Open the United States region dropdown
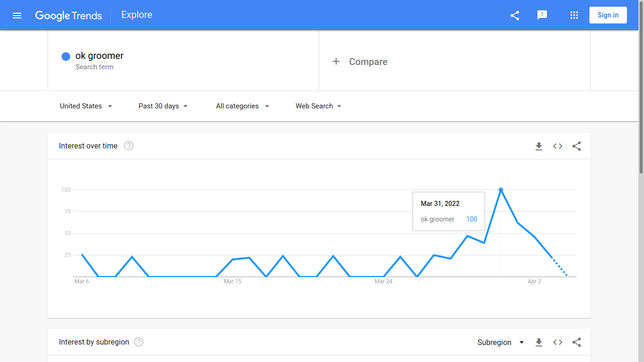The width and height of the screenshot is (644, 362). coord(86,106)
